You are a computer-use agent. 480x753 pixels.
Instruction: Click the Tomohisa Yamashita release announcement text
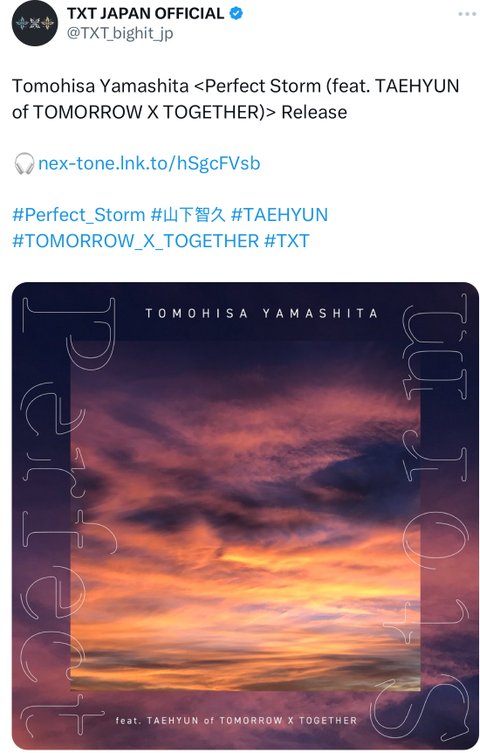click(x=235, y=99)
